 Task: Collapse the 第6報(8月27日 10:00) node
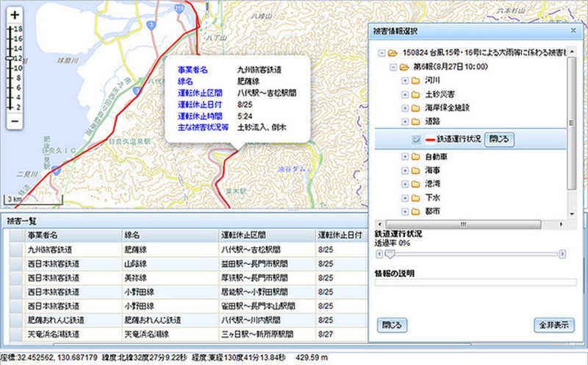pos(392,66)
